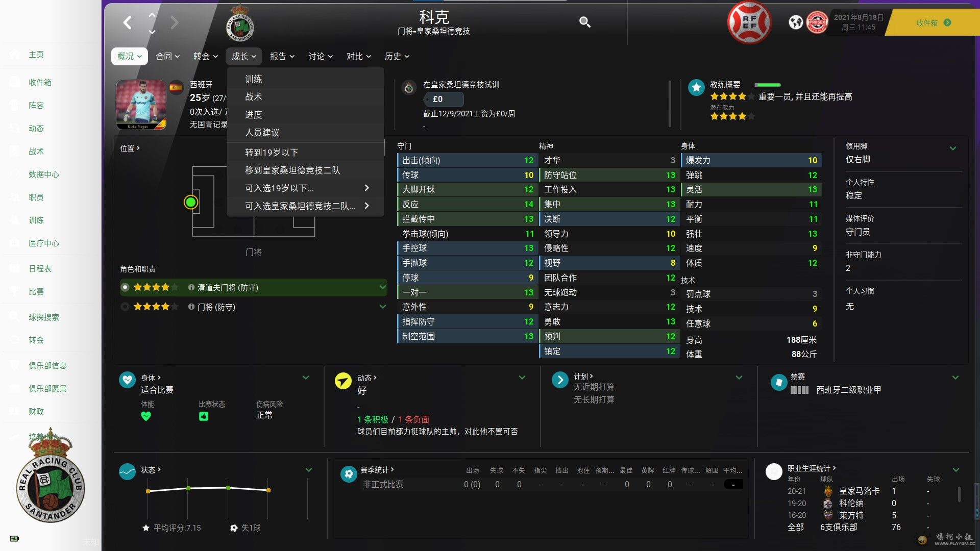The image size is (980, 551).
Task: Click the info icon next to 清道夫门将
Action: pos(191,287)
